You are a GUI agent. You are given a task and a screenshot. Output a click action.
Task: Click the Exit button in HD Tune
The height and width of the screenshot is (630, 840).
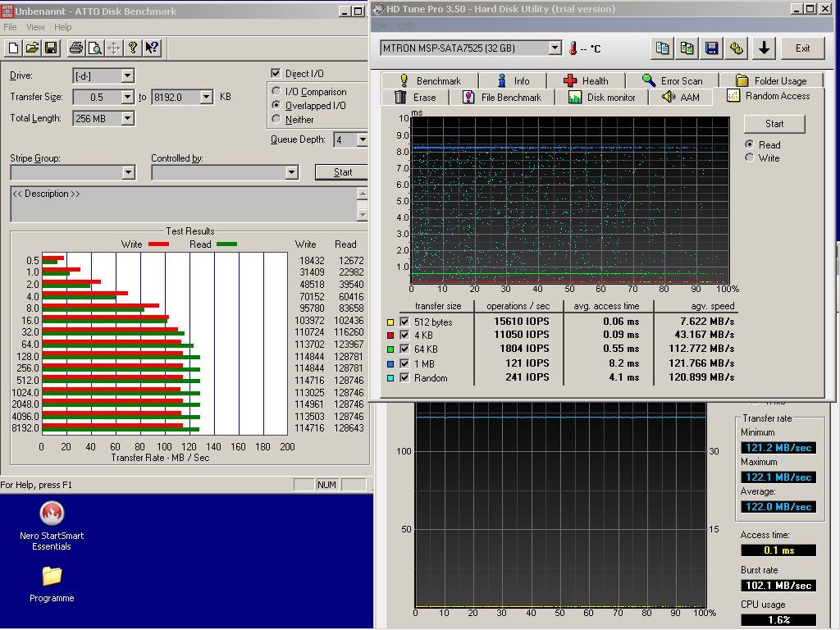point(802,48)
